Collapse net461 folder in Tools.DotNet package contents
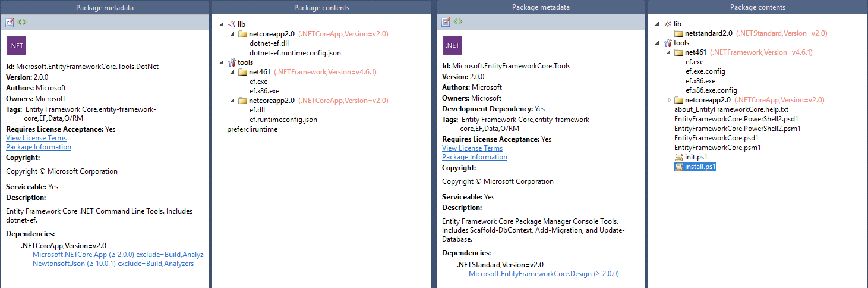868x288 pixels. (232, 72)
